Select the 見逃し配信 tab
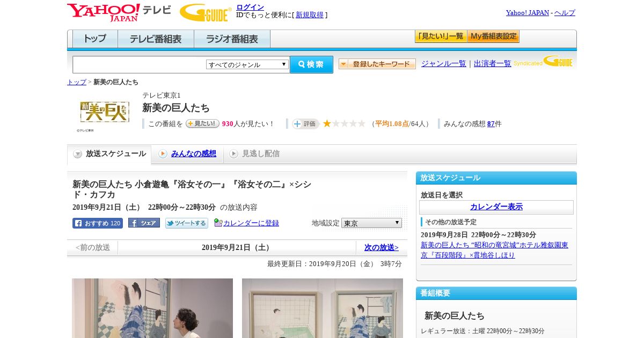The width and height of the screenshot is (644, 338). point(254,154)
